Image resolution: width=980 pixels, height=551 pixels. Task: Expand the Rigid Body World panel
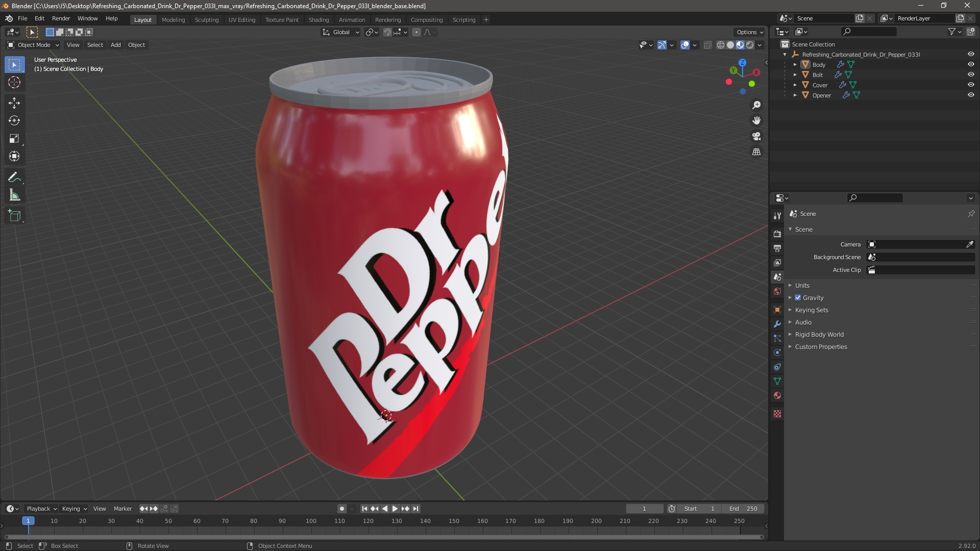click(x=819, y=334)
